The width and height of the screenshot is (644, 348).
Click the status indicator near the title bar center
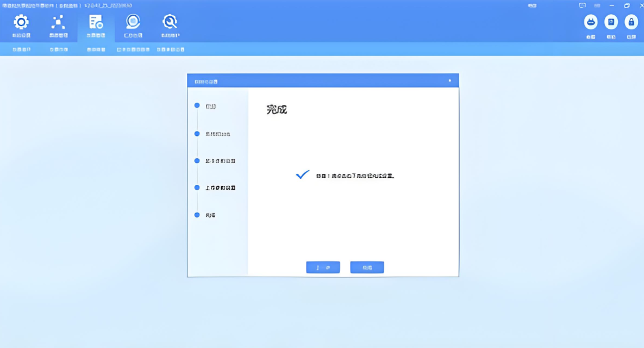(x=531, y=5)
